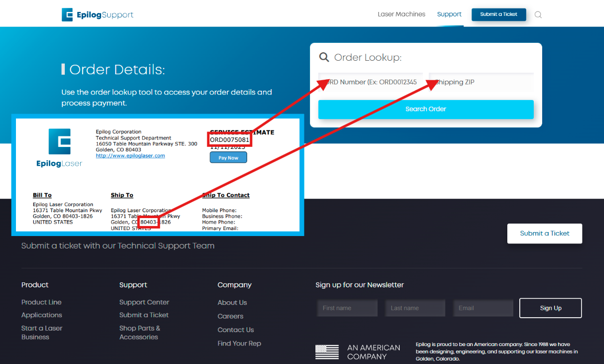The height and width of the screenshot is (364, 604).
Task: Open the Laser Machines menu item
Action: [x=401, y=14]
